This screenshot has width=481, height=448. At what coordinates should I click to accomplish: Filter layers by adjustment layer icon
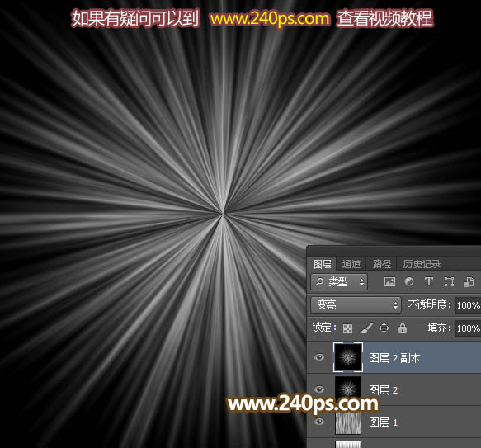pos(409,281)
